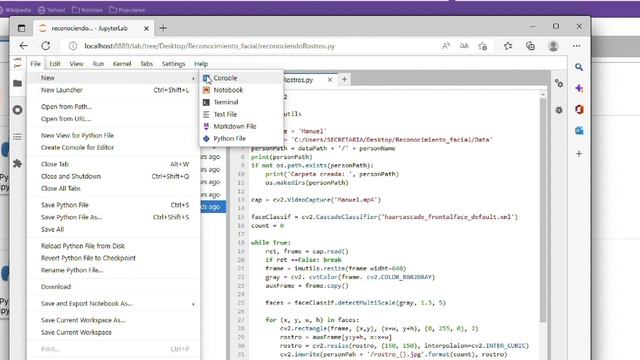This screenshot has width=640, height=360.
Task: Open the table of contents sidebar icon
Action: (x=18, y=137)
